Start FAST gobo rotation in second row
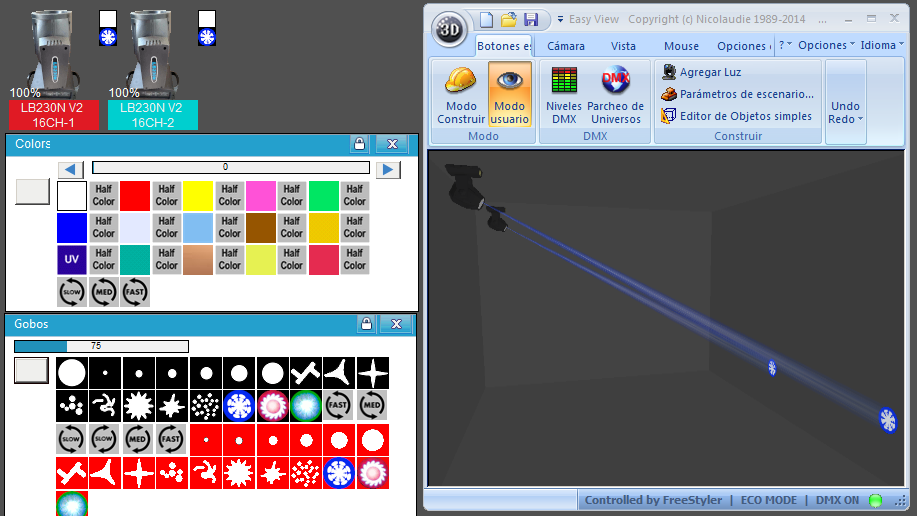 point(339,405)
